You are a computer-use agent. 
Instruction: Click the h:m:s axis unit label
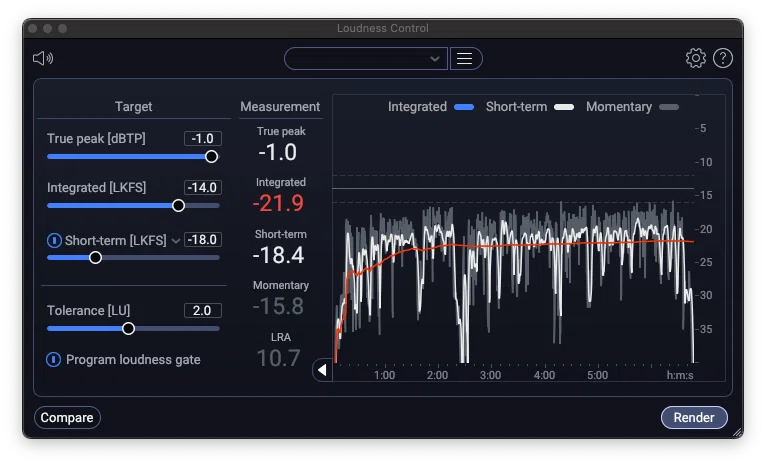click(680, 375)
